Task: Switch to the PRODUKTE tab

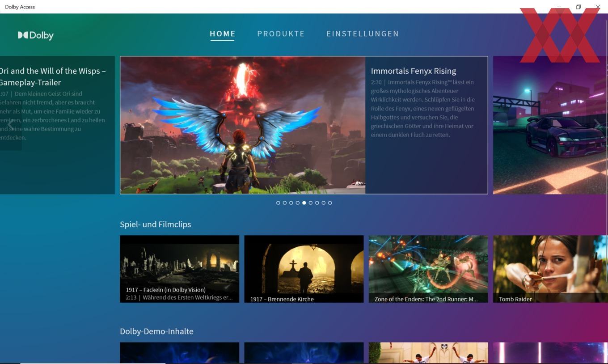Action: (x=281, y=34)
